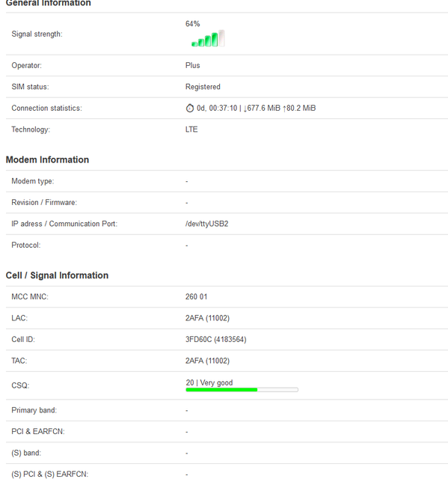Screen dimensions: 448x479
Task: Click the Modem Information section heading
Action: (47, 159)
